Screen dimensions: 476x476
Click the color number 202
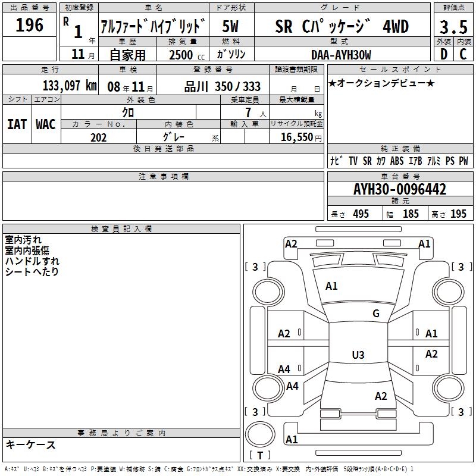pyautogui.click(x=98, y=137)
